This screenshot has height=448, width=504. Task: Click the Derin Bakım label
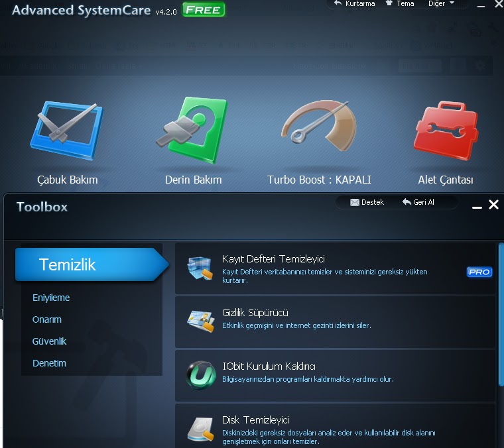(193, 180)
